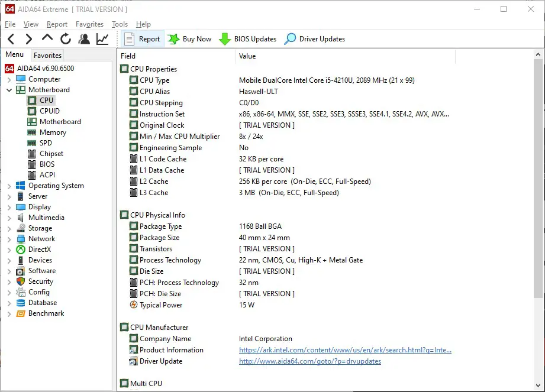Open Driver Updates from toolbar
The height and width of the screenshot is (392, 545).
click(x=315, y=39)
